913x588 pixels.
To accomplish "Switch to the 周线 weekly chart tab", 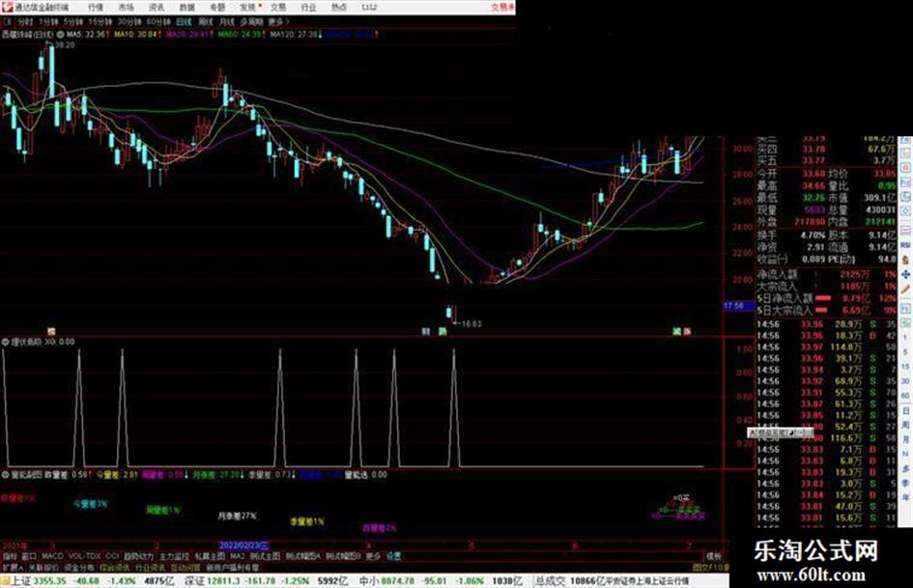I will point(206,21).
